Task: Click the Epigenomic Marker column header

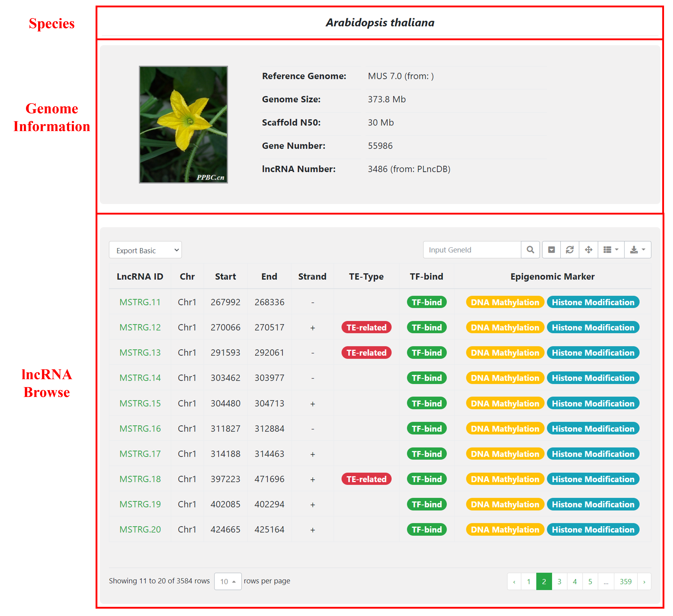Action: [552, 277]
